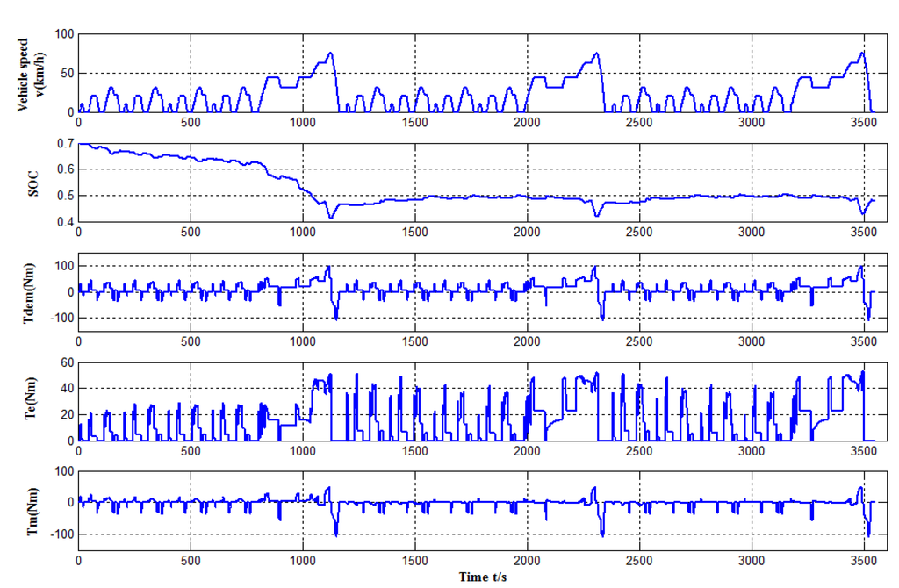Select the "Tm(Nm)" y-axis label
Screen dimensions: 899x588
coord(32,511)
